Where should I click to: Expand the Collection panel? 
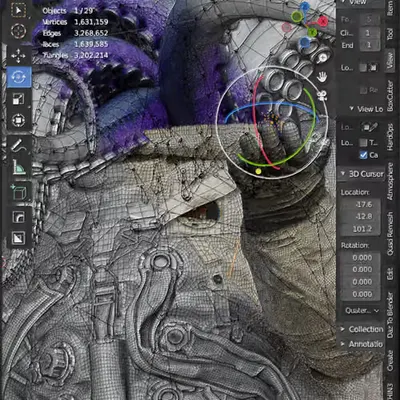coord(342,329)
